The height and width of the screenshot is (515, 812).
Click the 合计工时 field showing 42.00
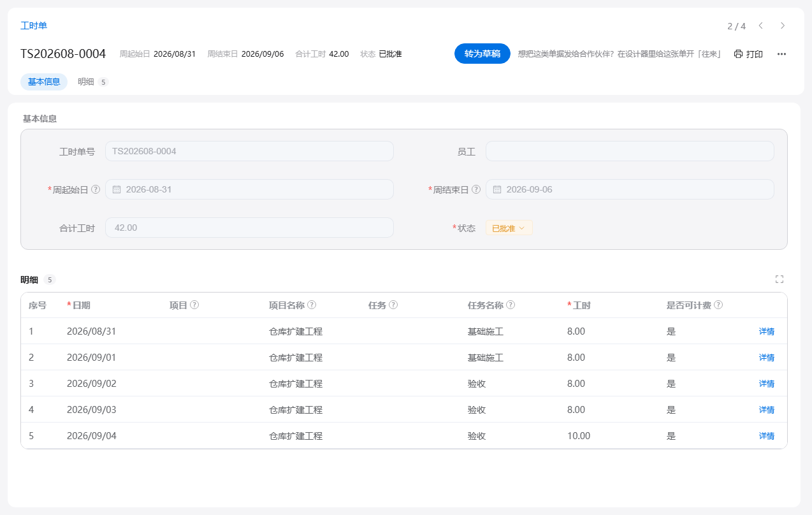pyautogui.click(x=249, y=228)
